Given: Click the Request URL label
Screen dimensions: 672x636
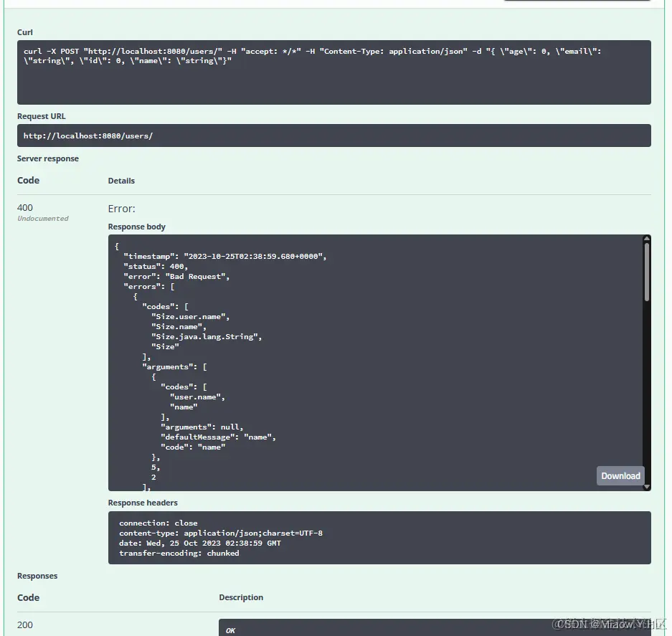Looking at the screenshot, I should 41,116.
